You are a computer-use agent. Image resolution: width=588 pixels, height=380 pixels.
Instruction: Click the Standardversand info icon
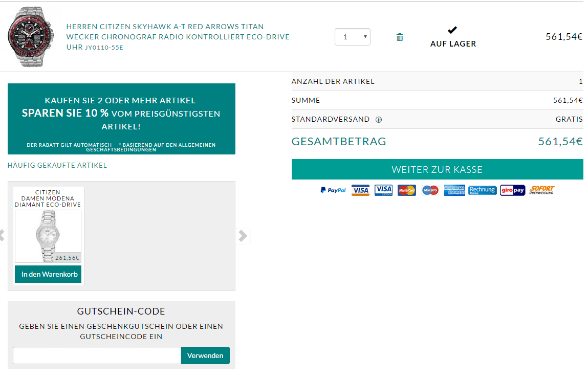(x=379, y=120)
